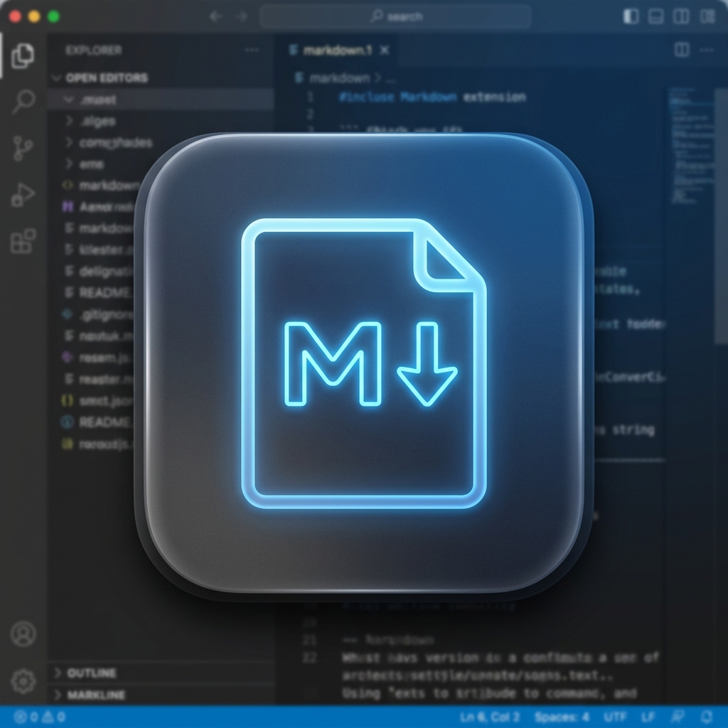The image size is (728, 728).
Task: Open the .gitignore file
Action: coord(98,315)
